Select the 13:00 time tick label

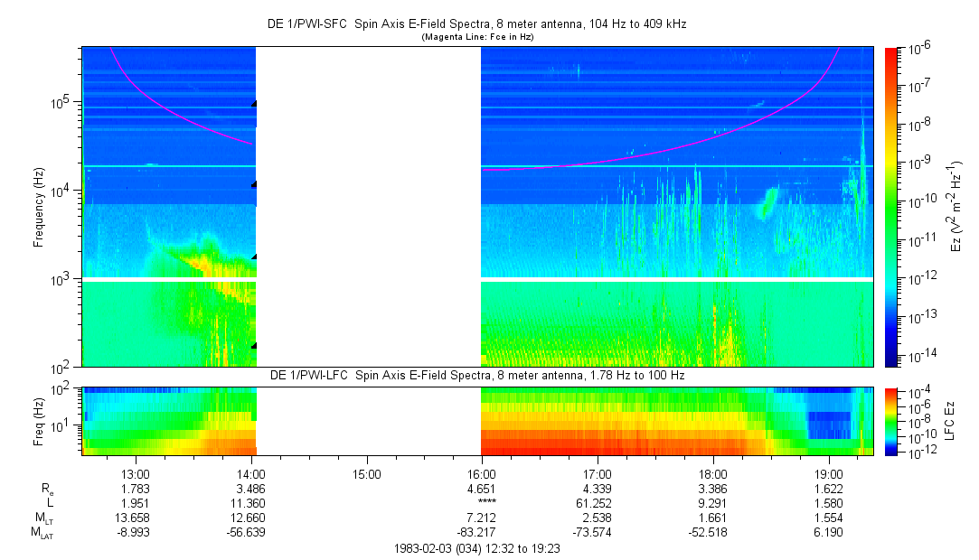(135, 473)
